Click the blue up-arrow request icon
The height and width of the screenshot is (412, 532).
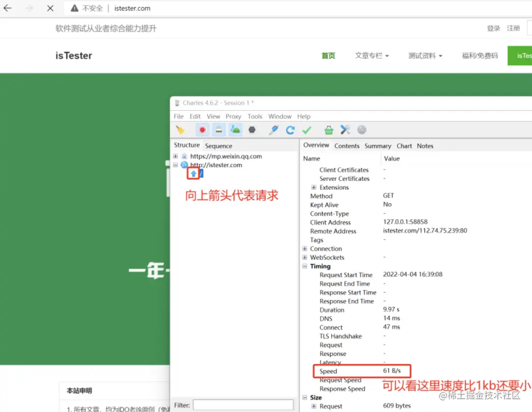point(194,174)
